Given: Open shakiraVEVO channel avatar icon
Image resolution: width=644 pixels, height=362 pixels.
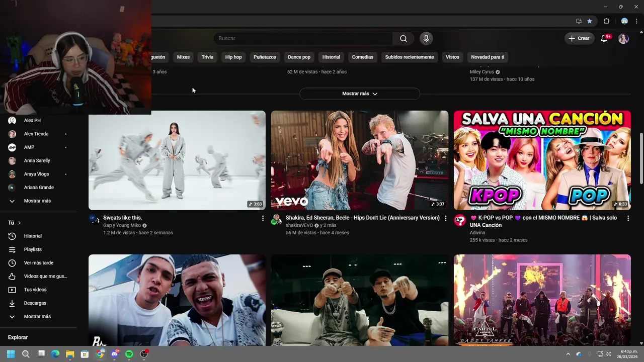Looking at the screenshot, I should [x=277, y=219].
